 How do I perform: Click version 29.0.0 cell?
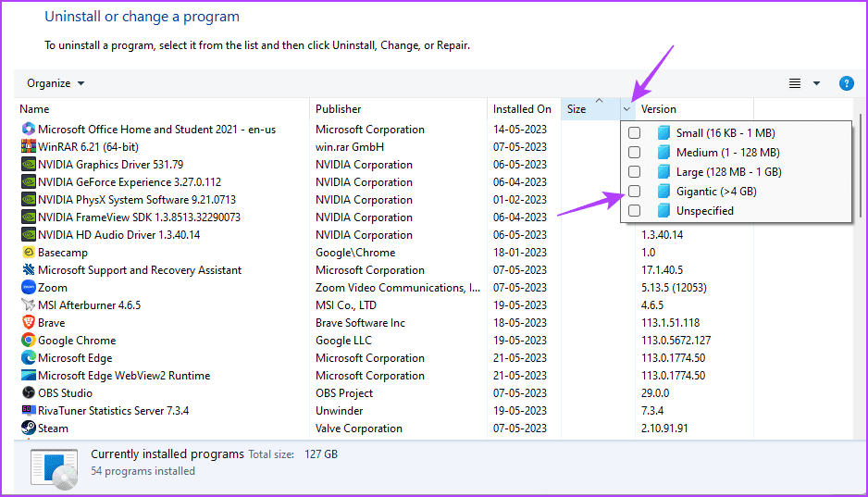[x=655, y=393]
